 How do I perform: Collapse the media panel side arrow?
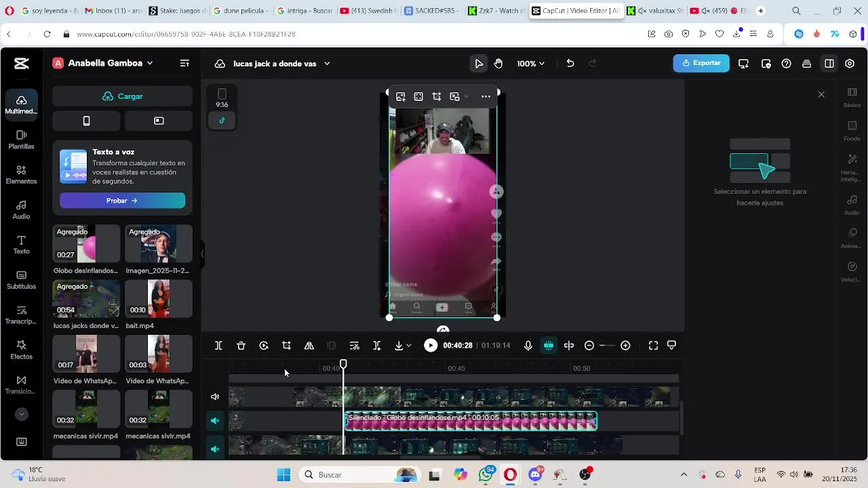pos(202,253)
